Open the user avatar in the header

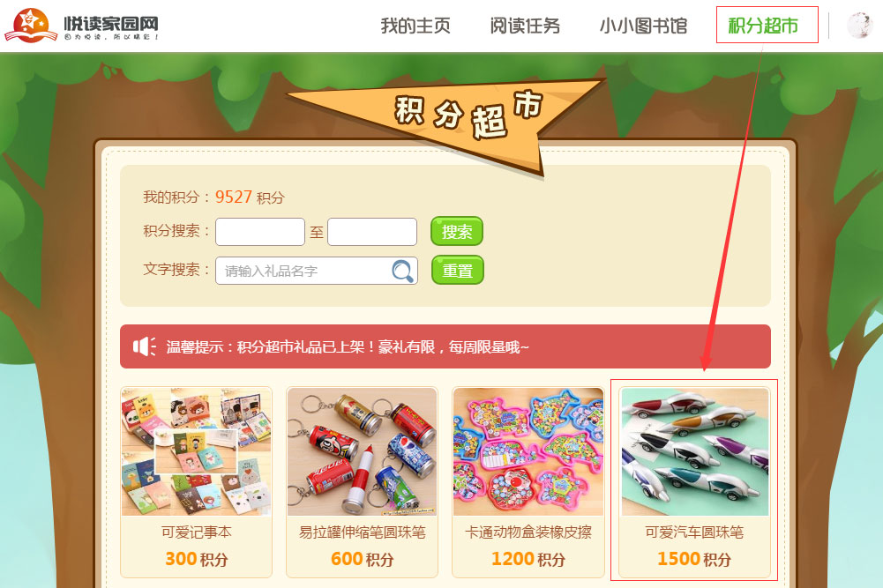pyautogui.click(x=859, y=26)
